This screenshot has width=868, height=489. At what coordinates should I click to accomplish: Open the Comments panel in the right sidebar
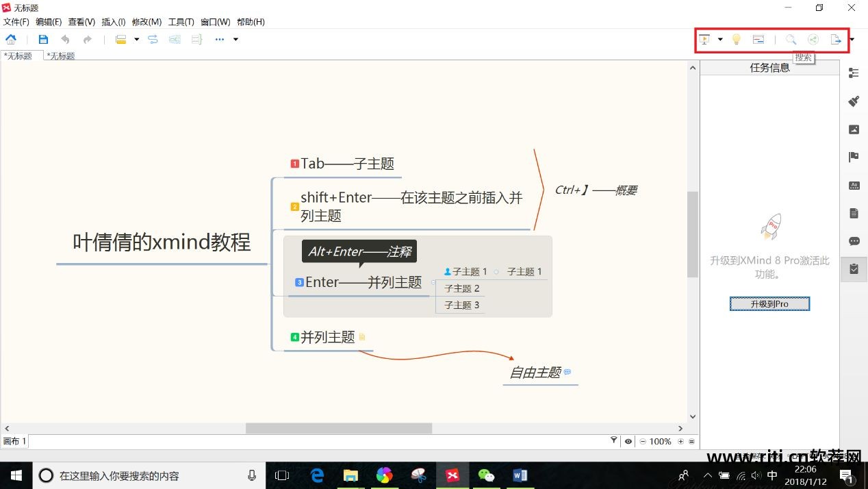[x=853, y=240]
